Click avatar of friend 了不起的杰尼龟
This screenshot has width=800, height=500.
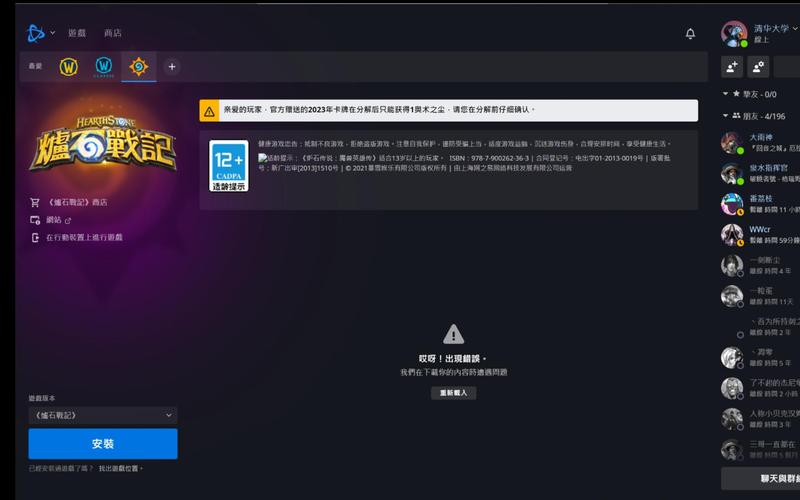(732, 388)
